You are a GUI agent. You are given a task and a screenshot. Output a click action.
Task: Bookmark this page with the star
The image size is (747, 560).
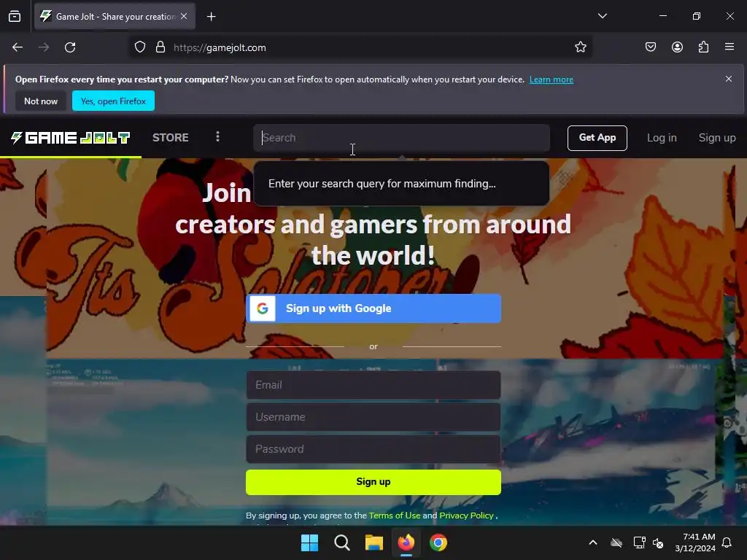(580, 47)
